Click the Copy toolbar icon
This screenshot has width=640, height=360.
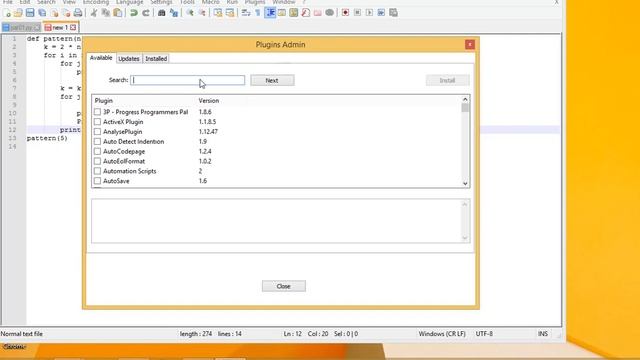click(x=106, y=13)
